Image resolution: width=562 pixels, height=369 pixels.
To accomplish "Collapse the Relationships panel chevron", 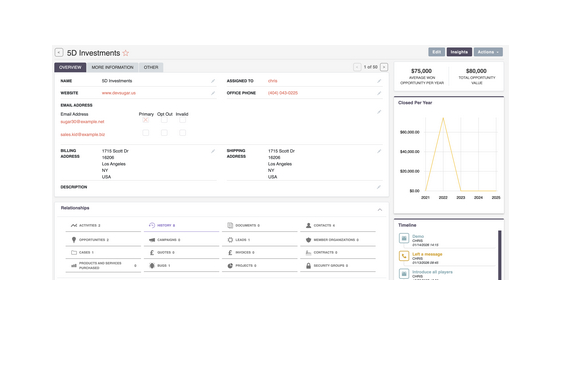I will point(380,210).
